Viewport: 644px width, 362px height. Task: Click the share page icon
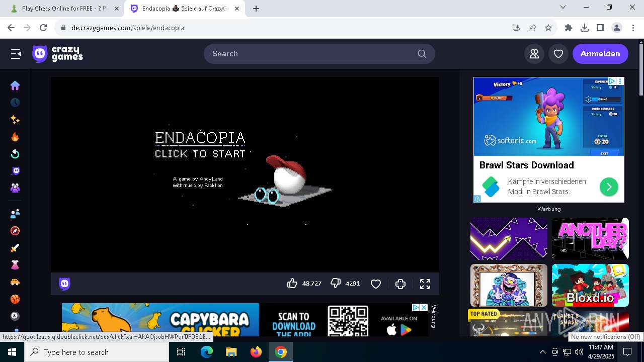(532, 28)
